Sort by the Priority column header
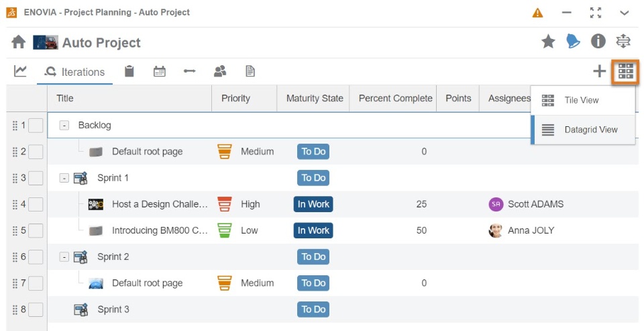 [x=235, y=98]
